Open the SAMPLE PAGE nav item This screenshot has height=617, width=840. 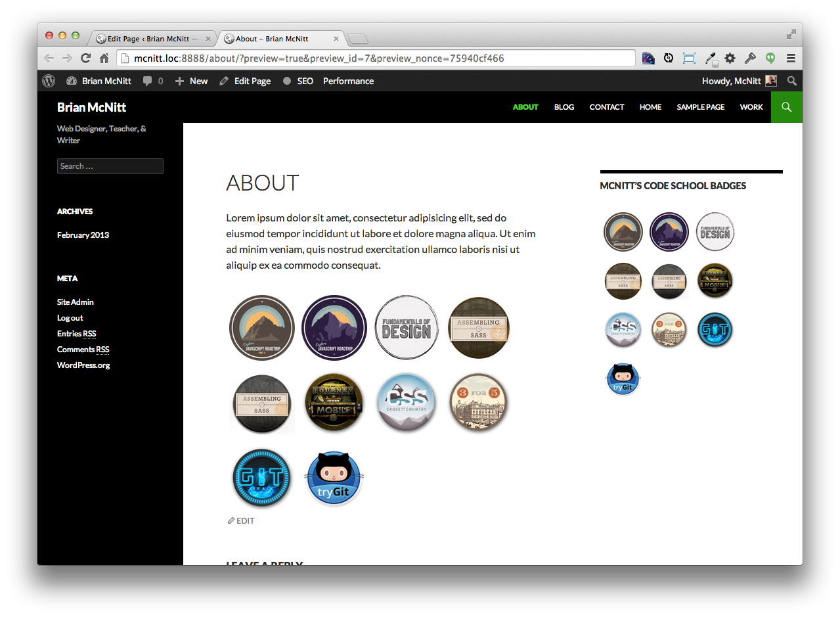(x=701, y=107)
